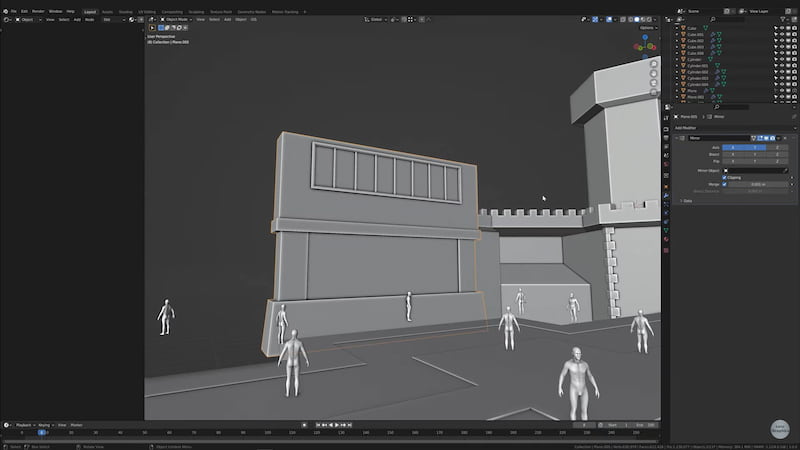Click the navigation gizmo axes
800x450 pixels.
pos(644,46)
